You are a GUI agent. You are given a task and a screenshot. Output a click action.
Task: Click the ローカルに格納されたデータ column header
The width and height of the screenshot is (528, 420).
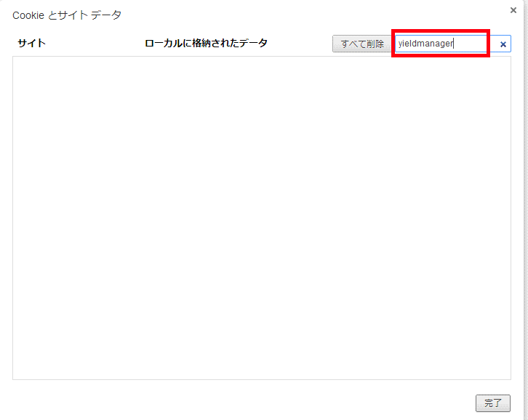click(206, 43)
